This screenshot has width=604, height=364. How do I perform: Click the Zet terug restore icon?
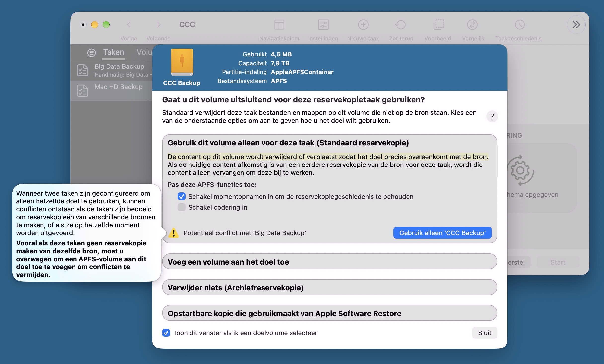tap(401, 25)
